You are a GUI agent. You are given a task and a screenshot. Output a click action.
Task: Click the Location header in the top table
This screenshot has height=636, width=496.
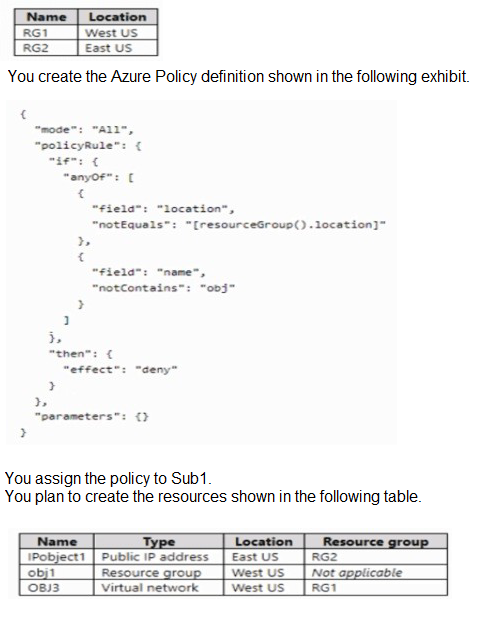[x=117, y=17]
